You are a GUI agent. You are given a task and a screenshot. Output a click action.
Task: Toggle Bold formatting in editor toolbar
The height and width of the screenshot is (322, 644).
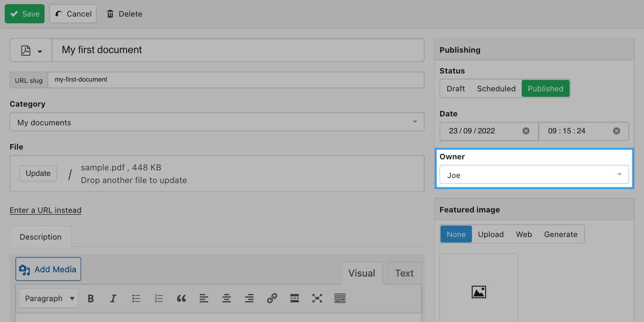click(x=90, y=299)
